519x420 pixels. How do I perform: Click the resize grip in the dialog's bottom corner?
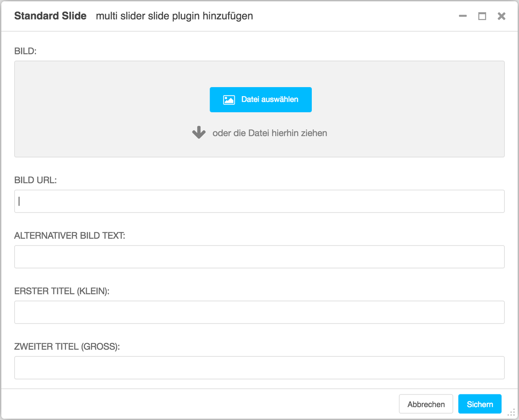[511, 412]
